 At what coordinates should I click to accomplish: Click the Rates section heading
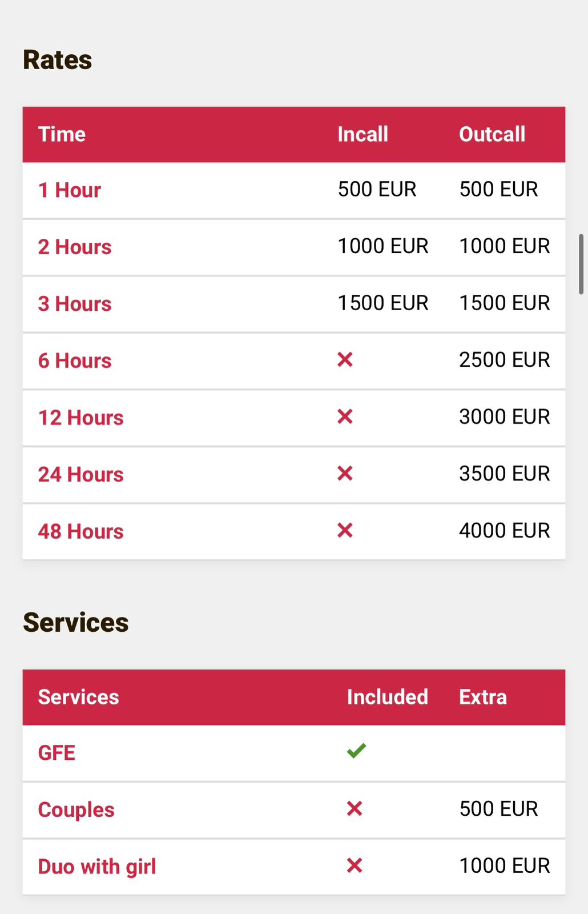(x=58, y=60)
